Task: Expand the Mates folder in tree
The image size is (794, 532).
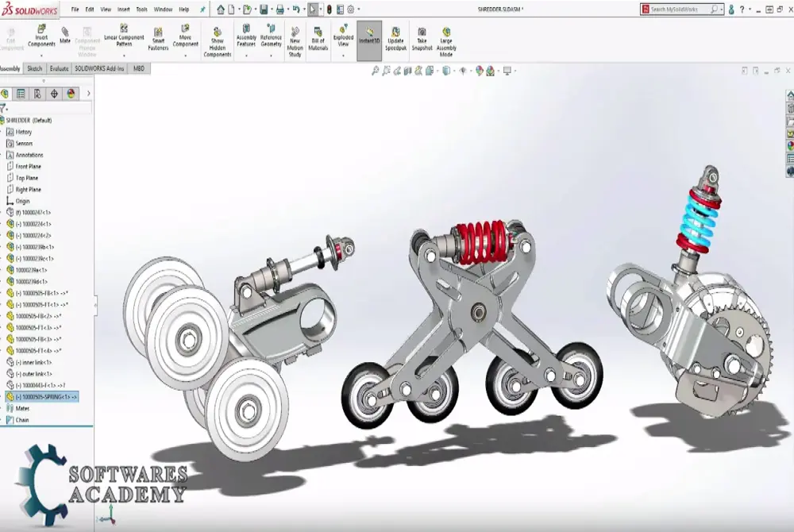Action: tap(2, 408)
